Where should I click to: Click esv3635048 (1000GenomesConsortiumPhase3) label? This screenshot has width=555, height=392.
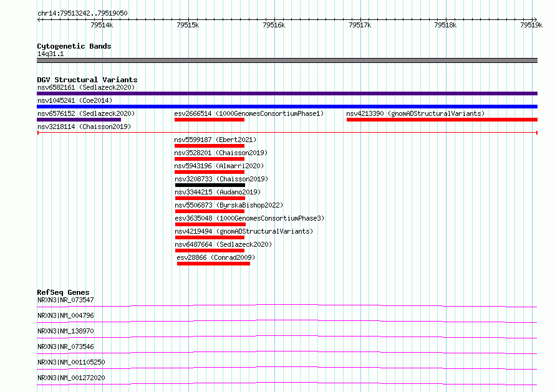[249, 218]
